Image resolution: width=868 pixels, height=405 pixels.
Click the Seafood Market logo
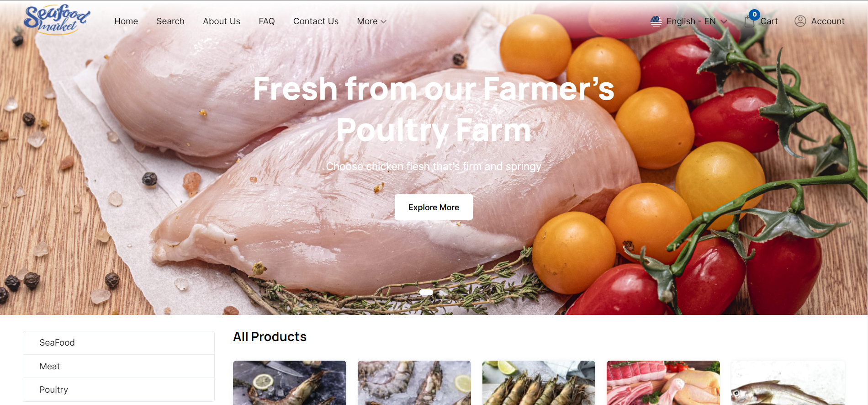click(57, 20)
